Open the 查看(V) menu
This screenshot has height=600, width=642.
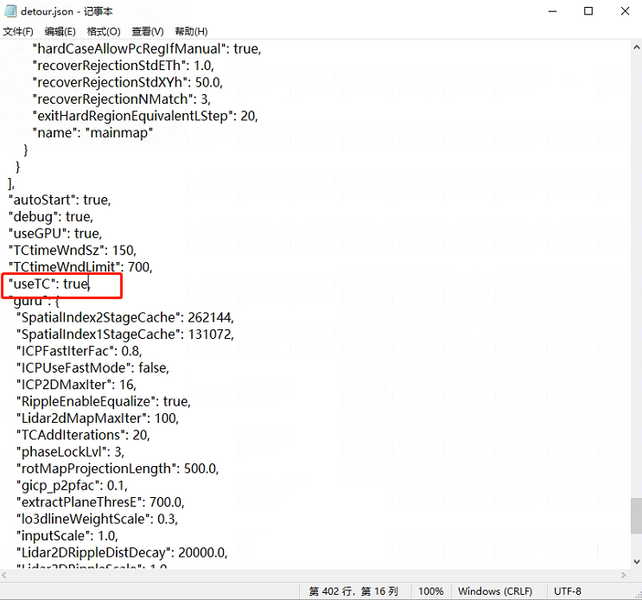tap(147, 31)
